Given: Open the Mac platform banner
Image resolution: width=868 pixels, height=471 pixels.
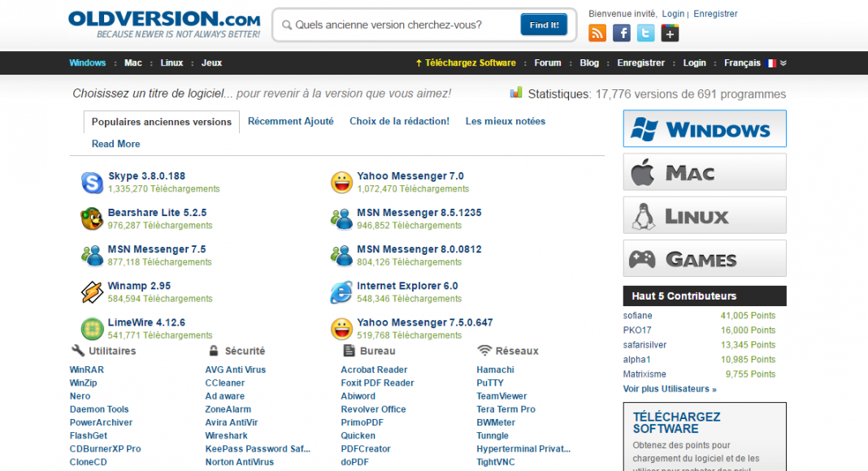Looking at the screenshot, I should point(705,172).
